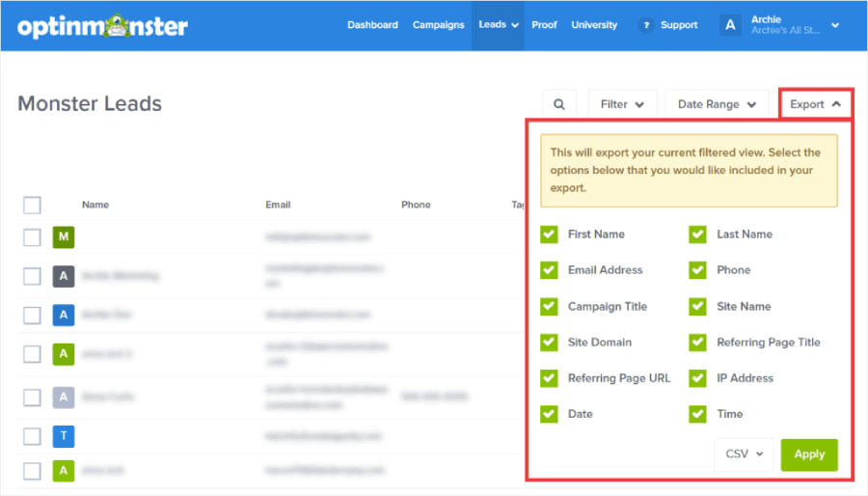Viewport: 868px width, 496px height.
Task: Toggle the Email Address checkbox
Action: point(549,270)
